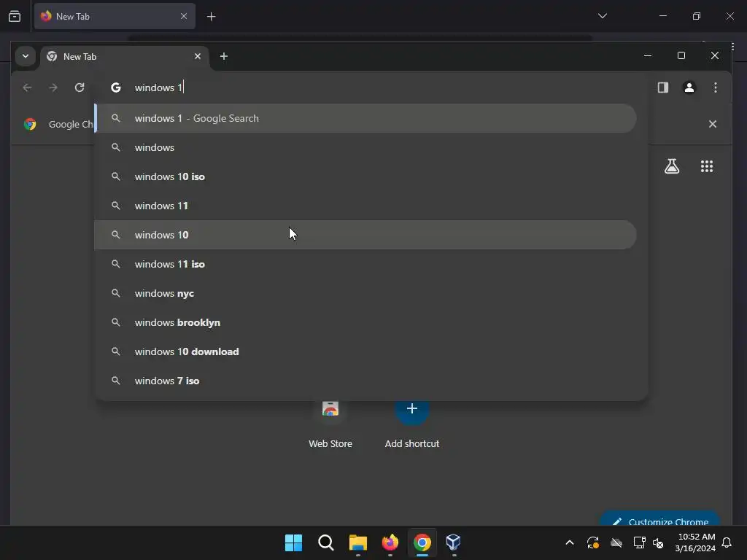Maximize the Chrome window
747x560 pixels.
coord(681,55)
